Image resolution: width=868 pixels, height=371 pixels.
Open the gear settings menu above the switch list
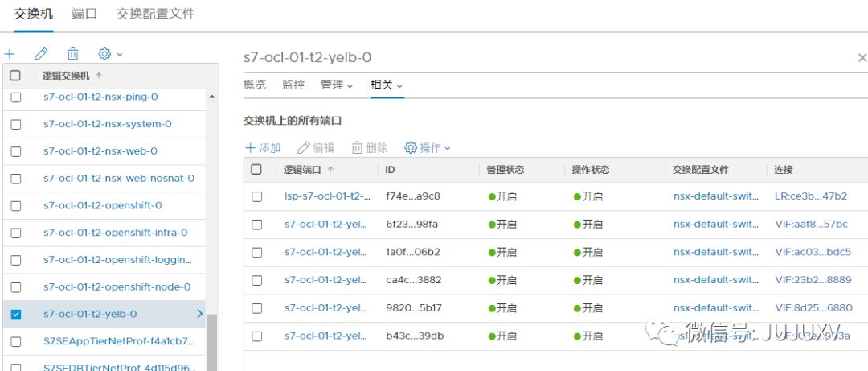(x=109, y=54)
